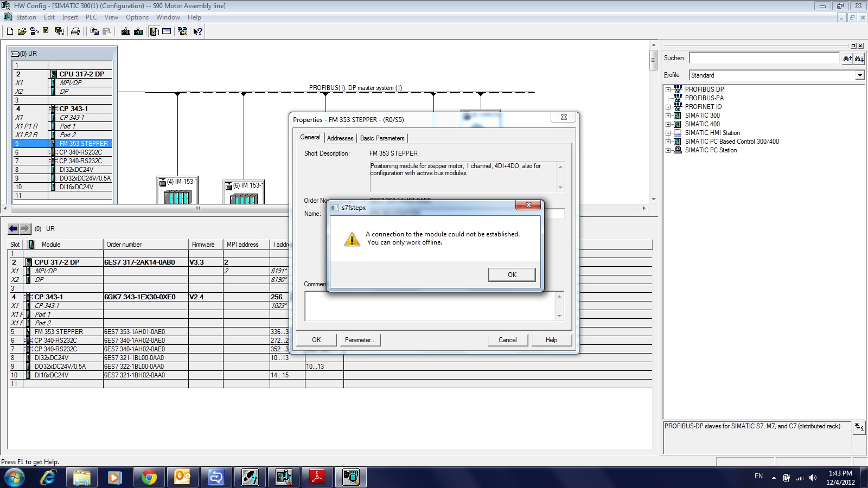Switch to the Addresses tab
868x488 pixels.
coord(340,138)
